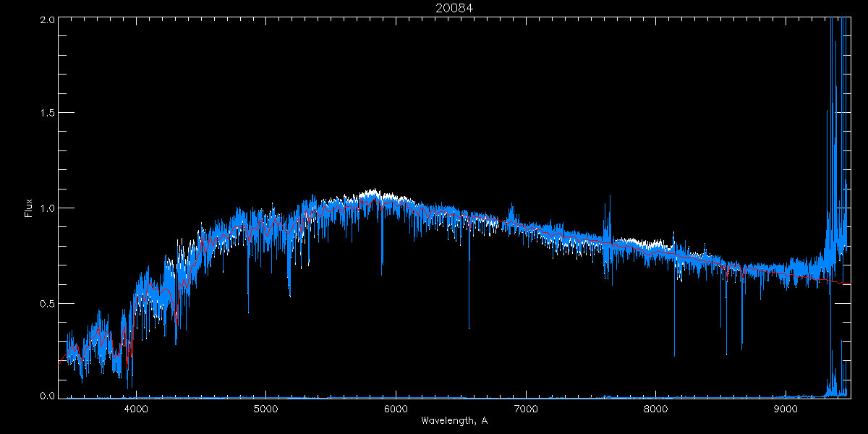Screen dimensions: 868x434
Task: Click the 7000 wavelength tick label
Action: click(526, 409)
